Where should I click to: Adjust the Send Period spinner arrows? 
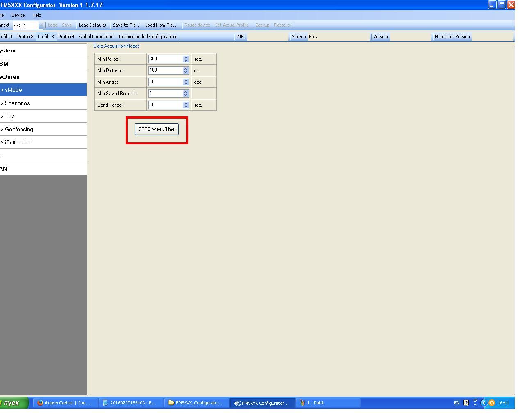point(186,105)
